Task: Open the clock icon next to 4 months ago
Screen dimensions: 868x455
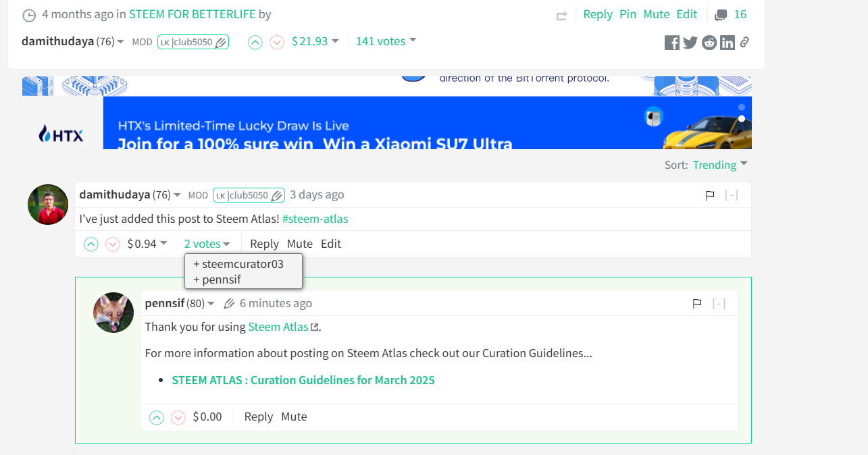Action: pyautogui.click(x=29, y=15)
